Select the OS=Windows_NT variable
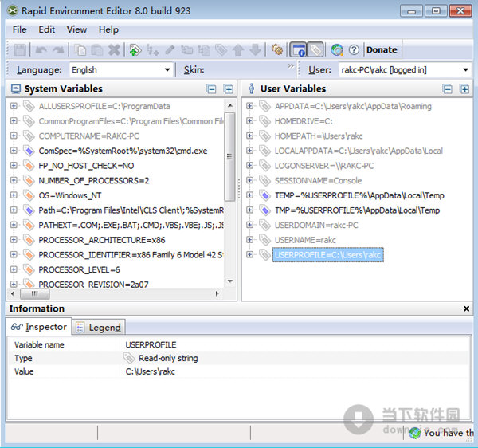Viewport: 478px width, 448px height. click(x=70, y=195)
